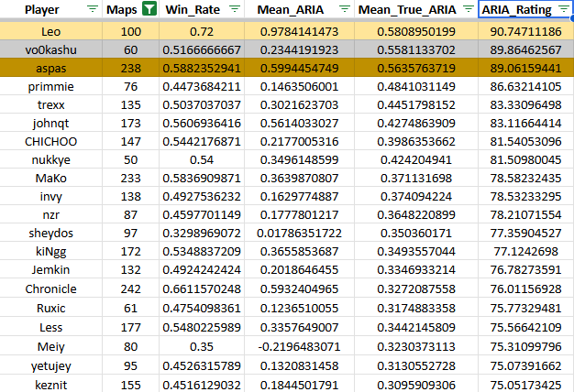Open the Mean_ARIA column filter
Viewport: 574px width, 392px height.
coord(345,9)
